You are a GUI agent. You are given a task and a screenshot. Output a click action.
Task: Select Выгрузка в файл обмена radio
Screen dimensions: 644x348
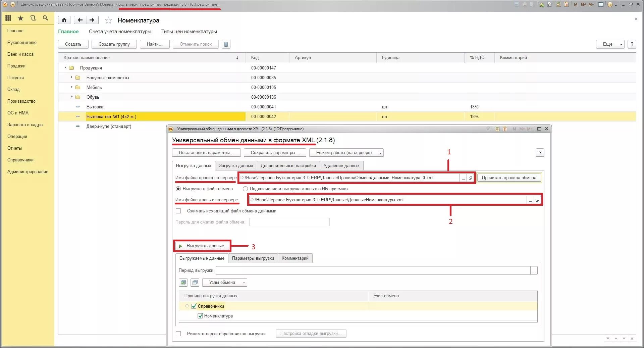(x=178, y=189)
